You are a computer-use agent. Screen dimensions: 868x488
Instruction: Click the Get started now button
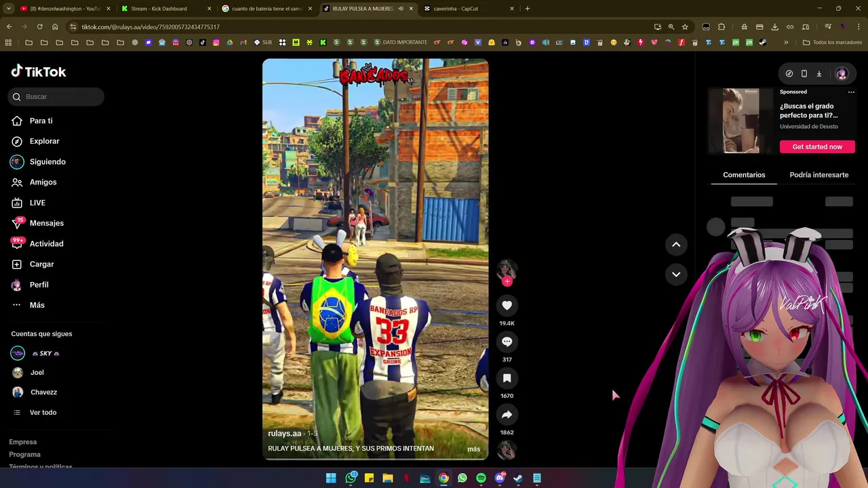click(817, 147)
